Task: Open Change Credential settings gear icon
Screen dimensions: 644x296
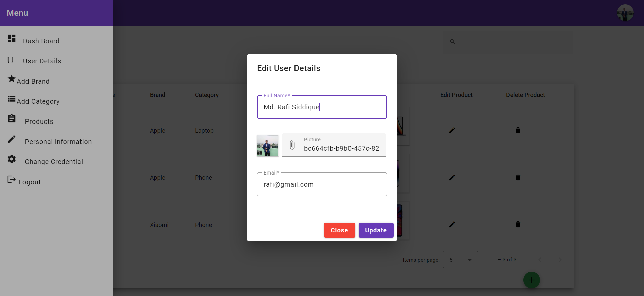Action: pos(11,159)
